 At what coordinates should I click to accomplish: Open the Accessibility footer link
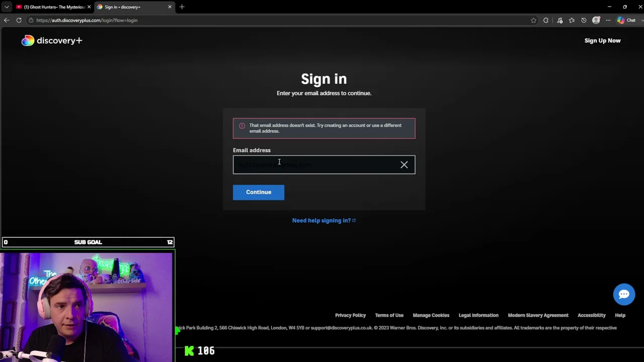point(591,315)
